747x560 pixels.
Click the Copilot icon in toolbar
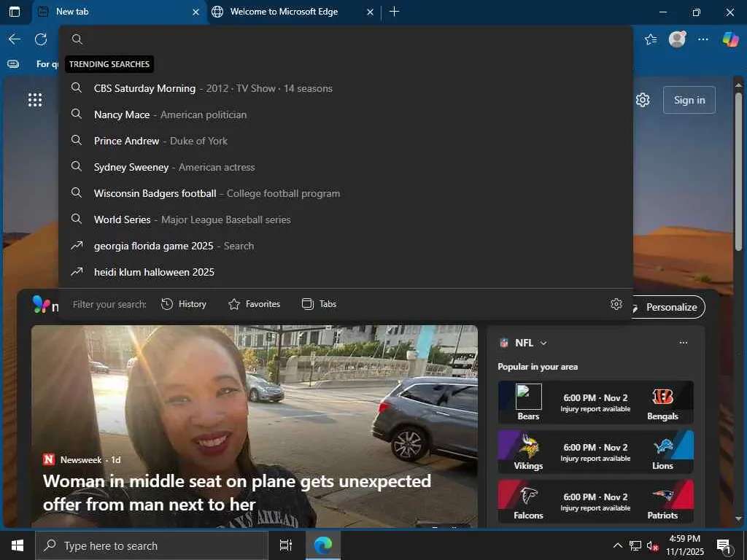(x=730, y=39)
